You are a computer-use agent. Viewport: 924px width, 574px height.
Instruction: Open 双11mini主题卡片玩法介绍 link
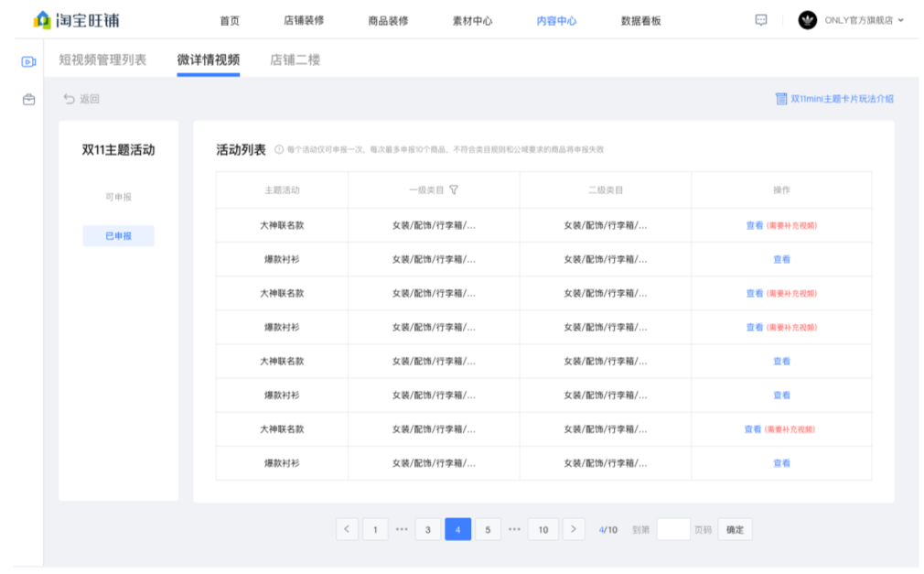point(834,99)
